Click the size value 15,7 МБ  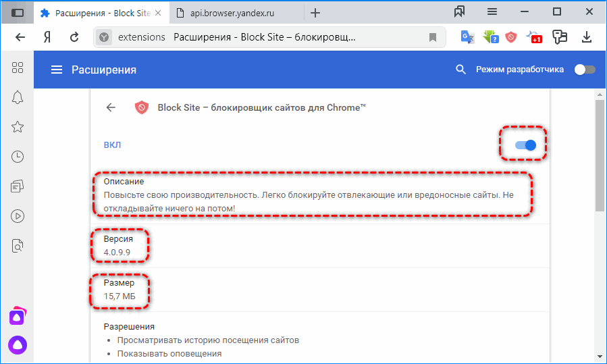120,296
